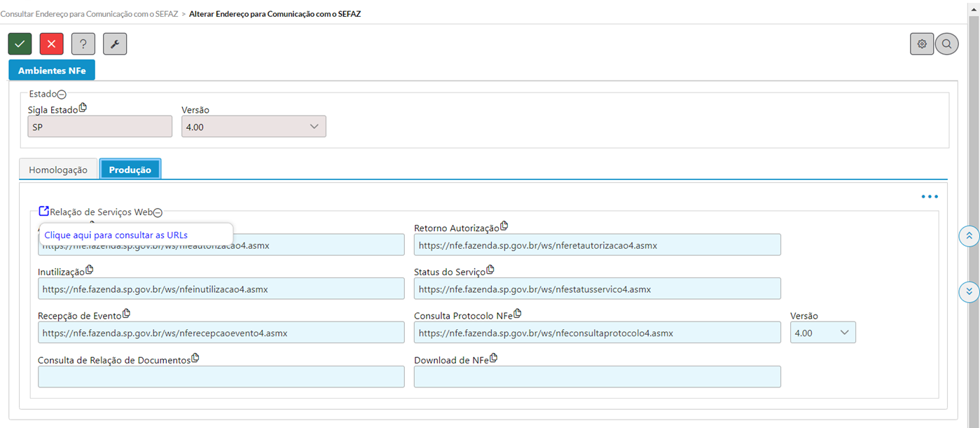
Task: Click the copy icon beside Sigla Estado
Action: pos(83,108)
